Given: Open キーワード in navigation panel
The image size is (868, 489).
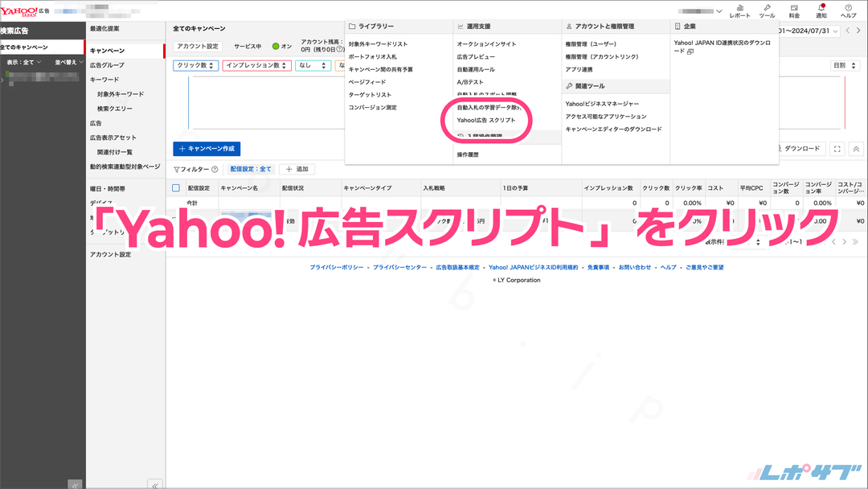Looking at the screenshot, I should 104,80.
